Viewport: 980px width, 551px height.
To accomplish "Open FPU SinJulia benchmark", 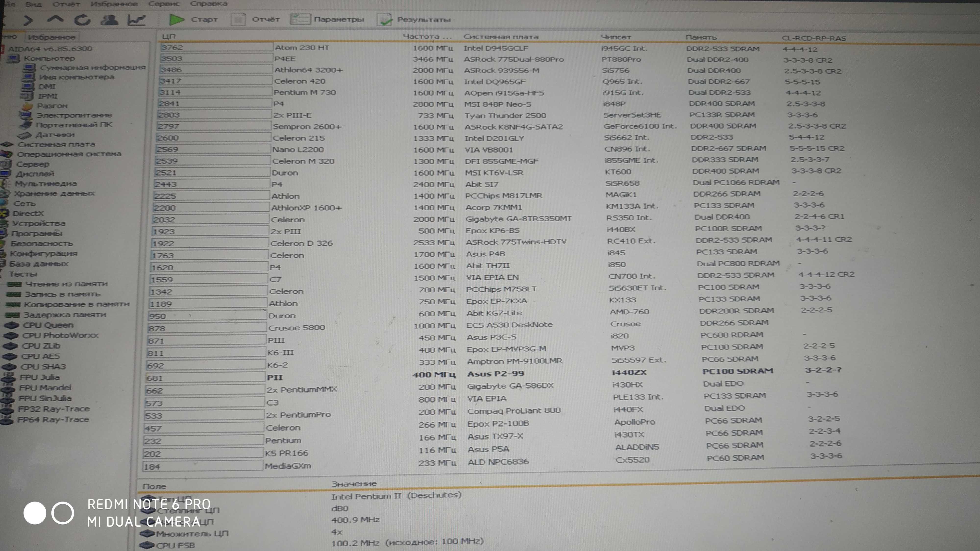I will 45,398.
